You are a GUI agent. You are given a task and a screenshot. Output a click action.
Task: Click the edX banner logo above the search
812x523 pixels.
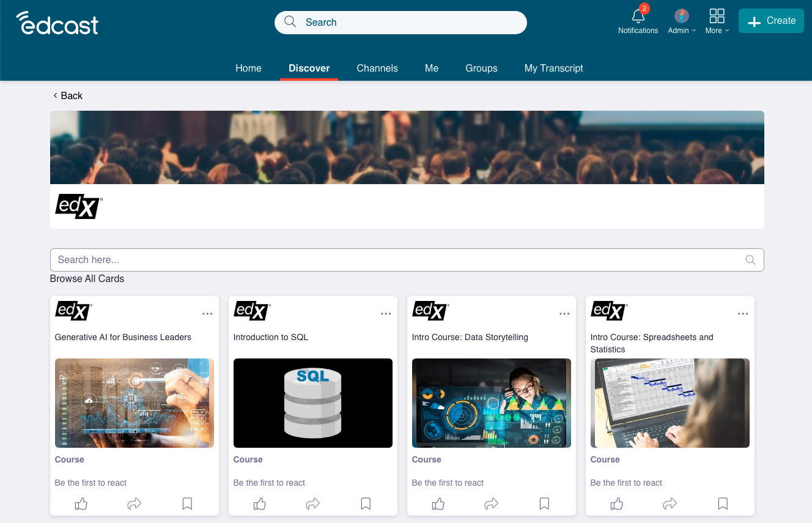click(x=78, y=206)
